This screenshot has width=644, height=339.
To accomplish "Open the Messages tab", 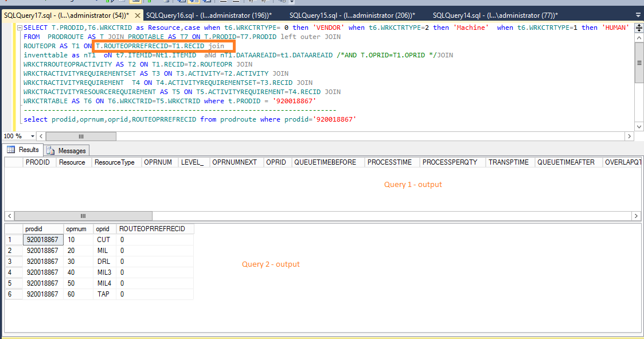I will click(x=66, y=151).
